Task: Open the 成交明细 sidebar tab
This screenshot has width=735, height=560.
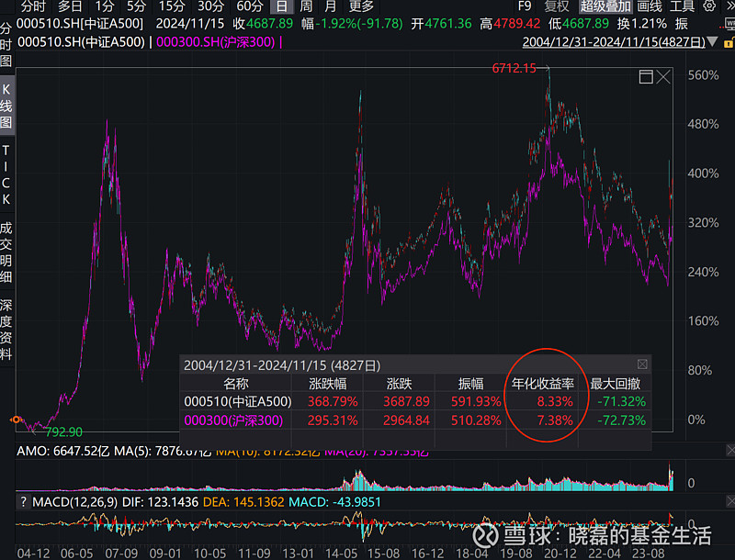Action: (x=6, y=252)
